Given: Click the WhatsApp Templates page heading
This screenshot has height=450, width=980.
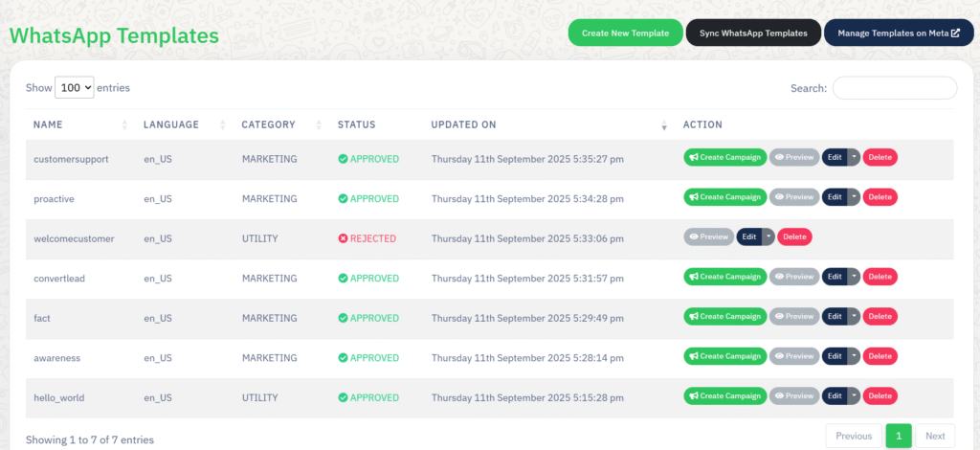Looking at the screenshot, I should pyautogui.click(x=114, y=35).
